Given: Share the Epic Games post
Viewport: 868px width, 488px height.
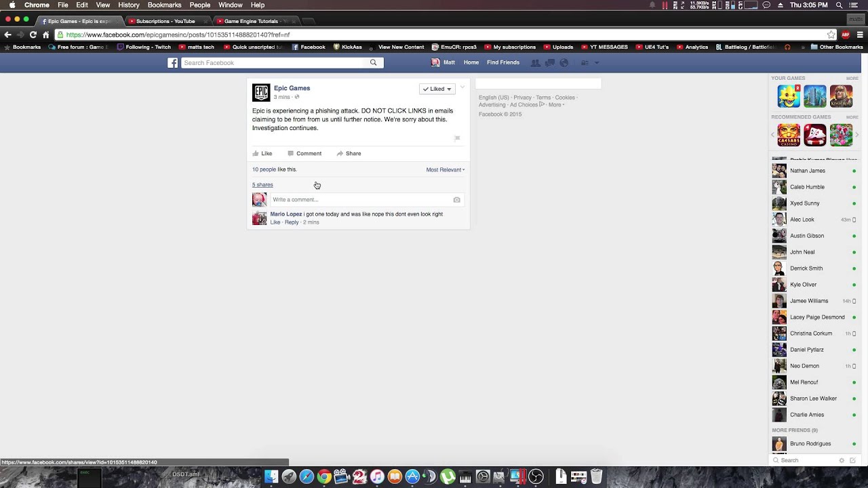Looking at the screenshot, I should coord(349,153).
